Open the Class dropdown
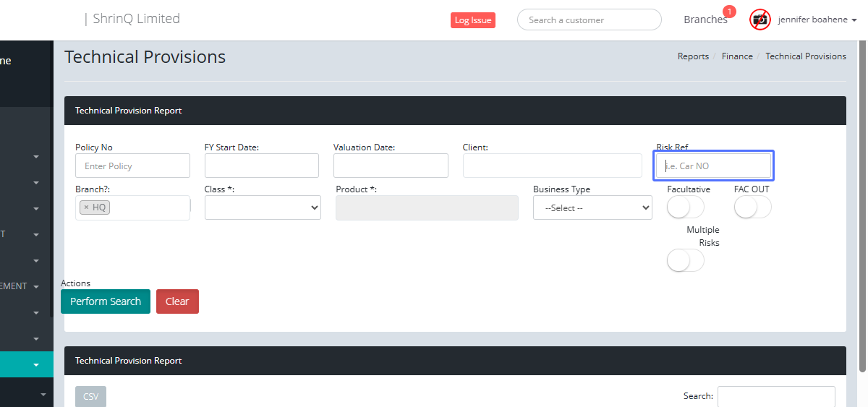 (x=263, y=207)
